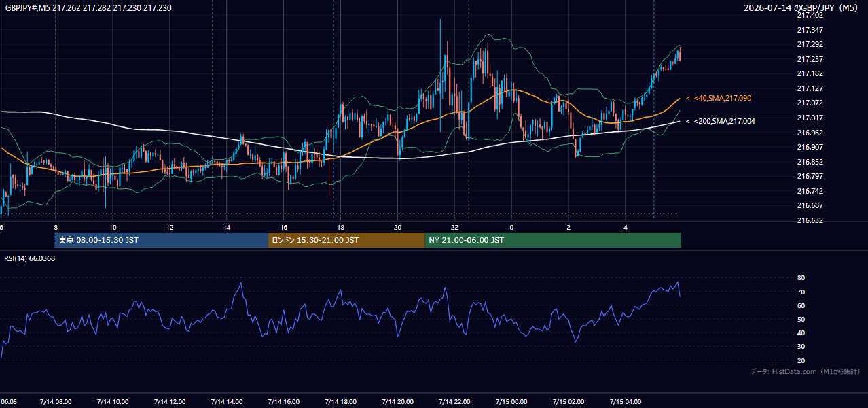
Task: Click the 7/14 14:00 time label
Action: click(x=227, y=401)
